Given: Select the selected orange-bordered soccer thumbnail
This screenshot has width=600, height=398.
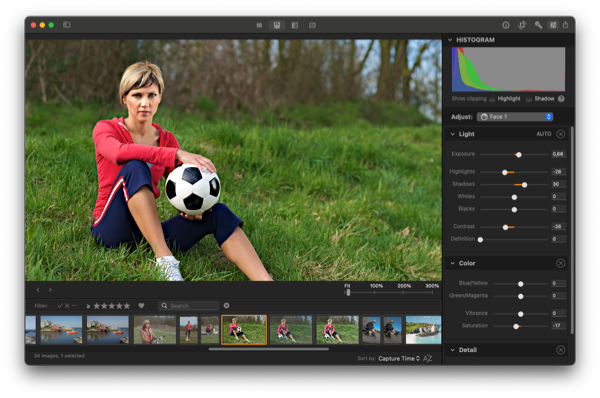Looking at the screenshot, I should click(x=244, y=329).
